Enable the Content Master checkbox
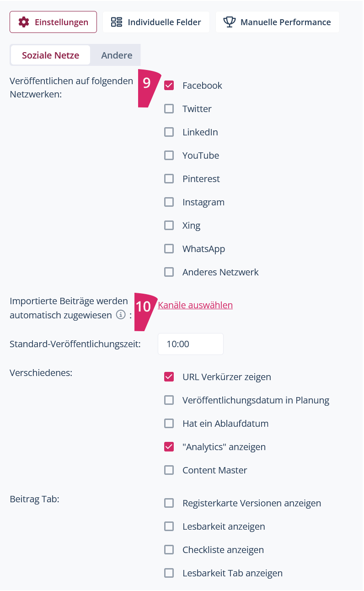Viewport: 364px width, 591px height. [x=169, y=470]
